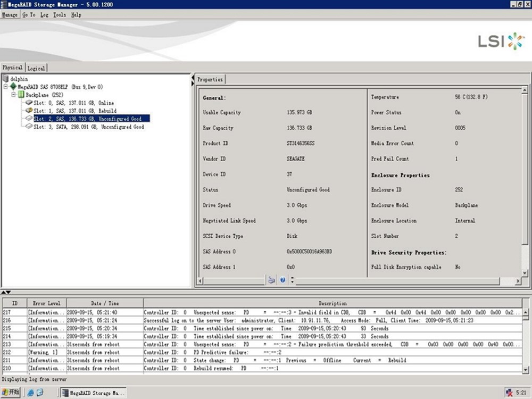Viewport: 532px width, 399px height.
Task: Collapse the left pane using splitter arrow
Action: 193,78
